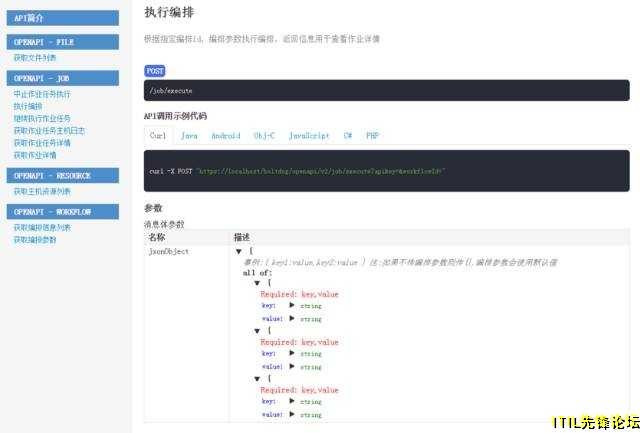Click the 描述 column header
The width and height of the screenshot is (640, 433).
click(x=242, y=237)
